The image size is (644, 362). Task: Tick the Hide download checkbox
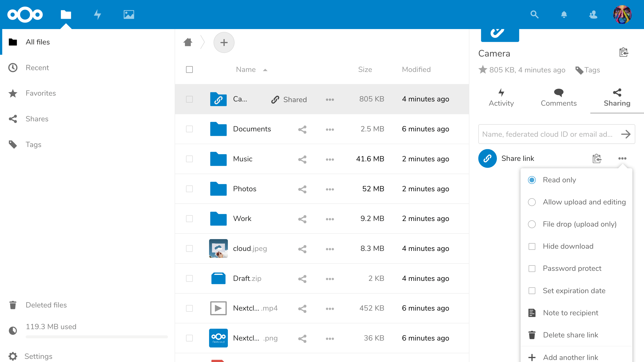[x=532, y=246]
